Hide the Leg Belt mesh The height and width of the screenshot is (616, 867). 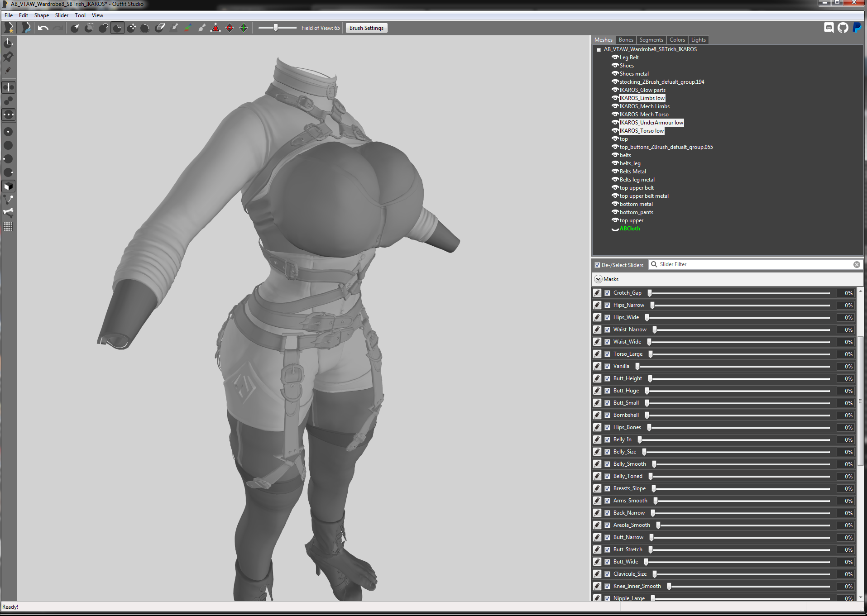tap(615, 57)
